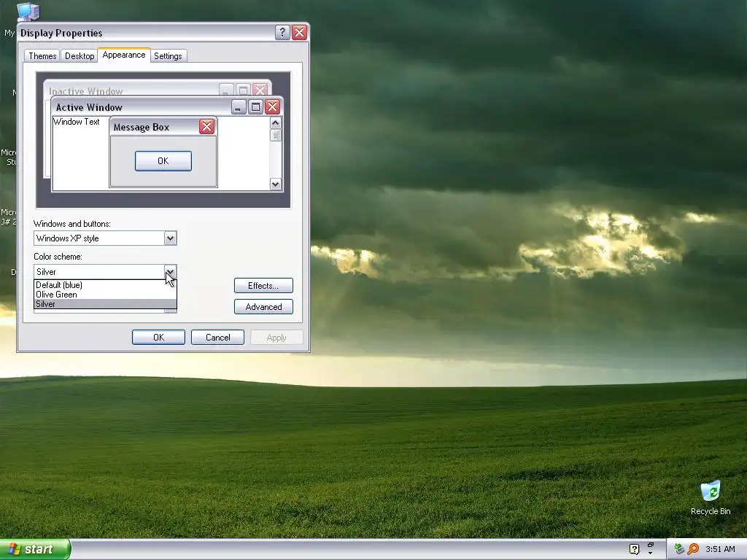This screenshot has width=747, height=560.
Task: Click the preview scrollbar down arrow
Action: pos(275,184)
